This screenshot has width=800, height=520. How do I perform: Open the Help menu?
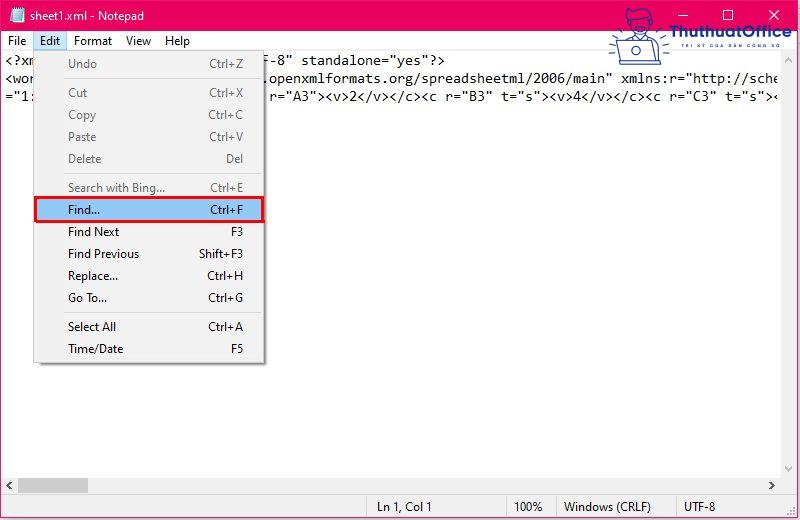177,41
